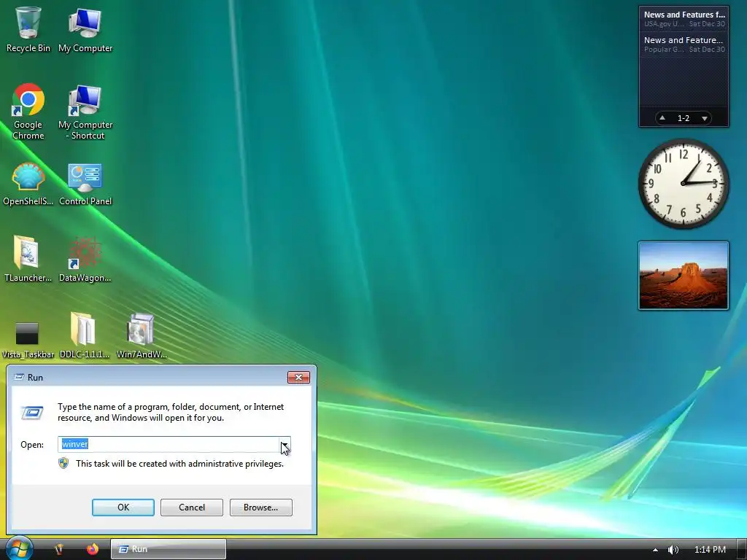This screenshot has width=747, height=560.
Task: Select the Recycle Bin desktop icon
Action: 28,29
